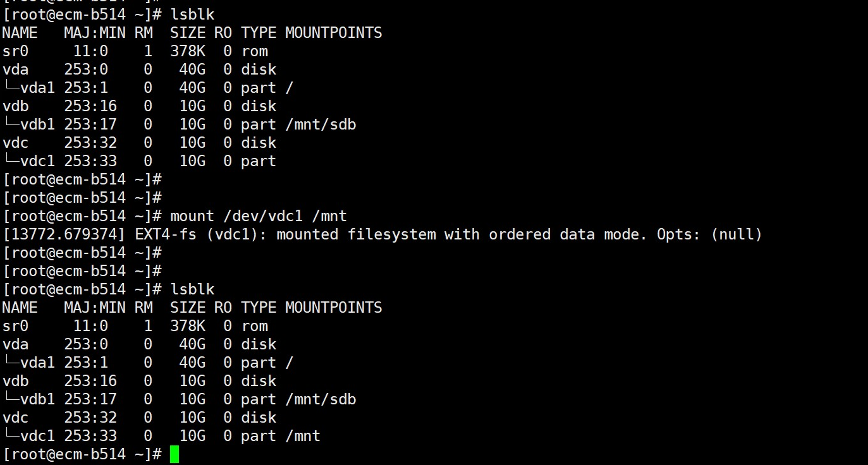Click the NAME column header in first table
Image resolution: width=868 pixels, height=465 pixels.
pos(20,32)
